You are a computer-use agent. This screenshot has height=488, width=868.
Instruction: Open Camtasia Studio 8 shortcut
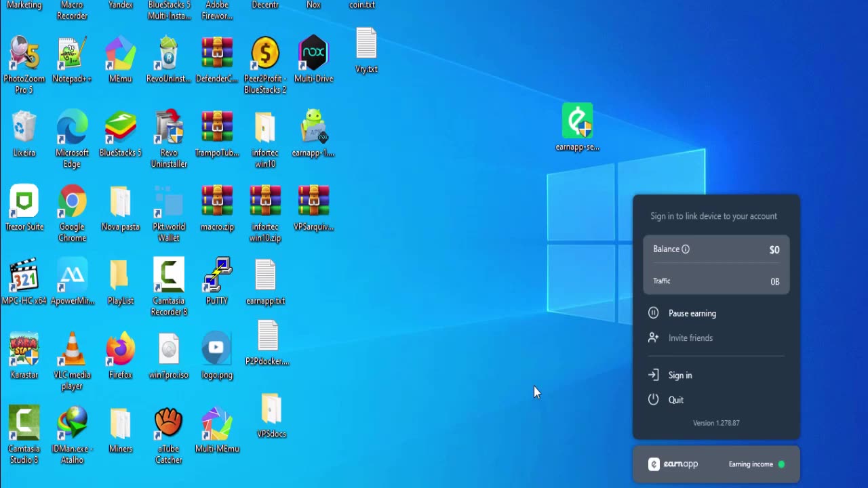pos(24,434)
